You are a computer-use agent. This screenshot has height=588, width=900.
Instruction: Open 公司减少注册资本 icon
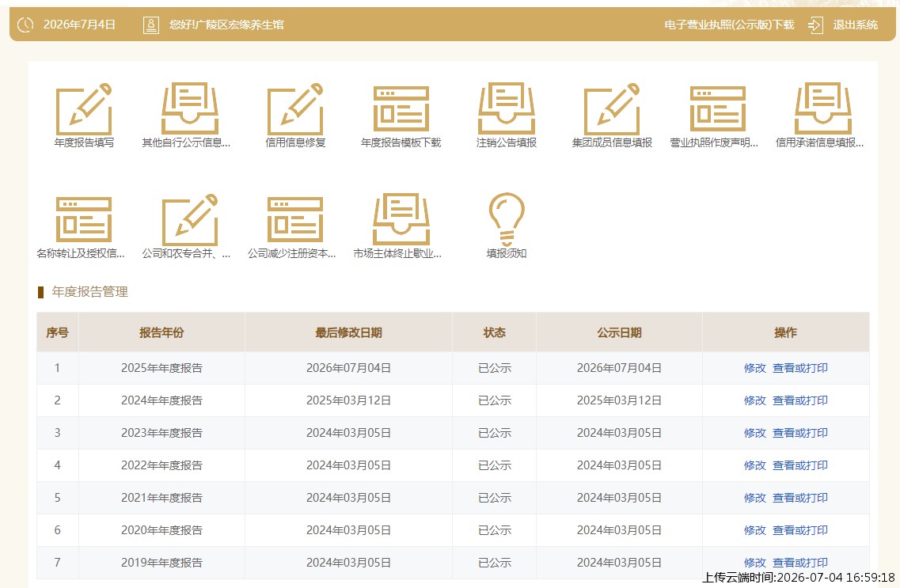(x=295, y=220)
